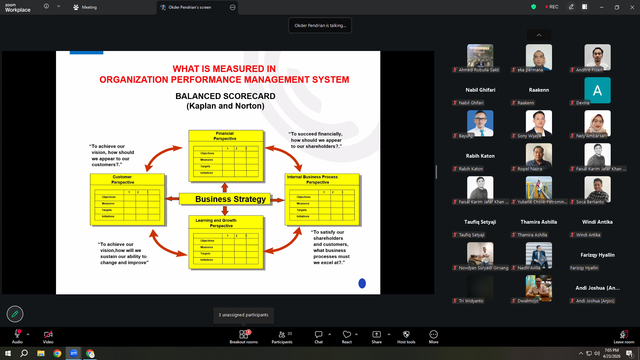Click the 3 unassigned participants tooltip

click(x=243, y=315)
